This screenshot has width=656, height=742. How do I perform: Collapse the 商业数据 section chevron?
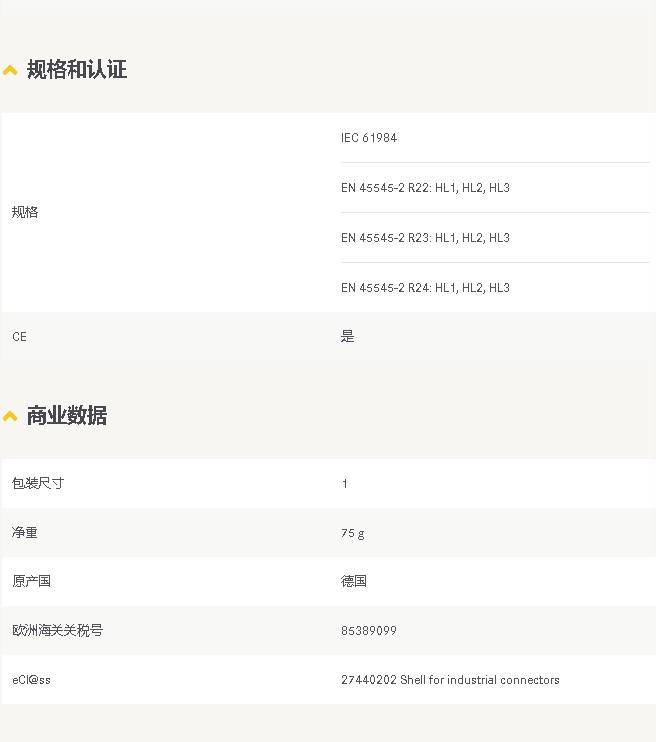(10, 416)
